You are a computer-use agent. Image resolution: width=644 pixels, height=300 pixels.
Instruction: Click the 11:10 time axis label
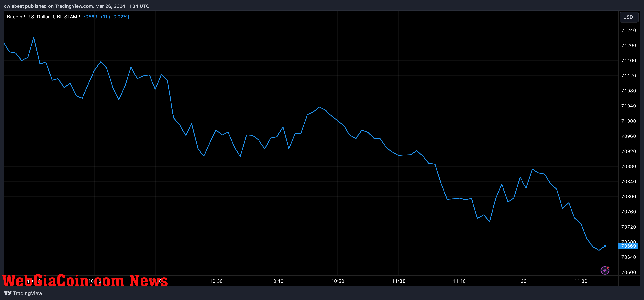tap(459, 281)
